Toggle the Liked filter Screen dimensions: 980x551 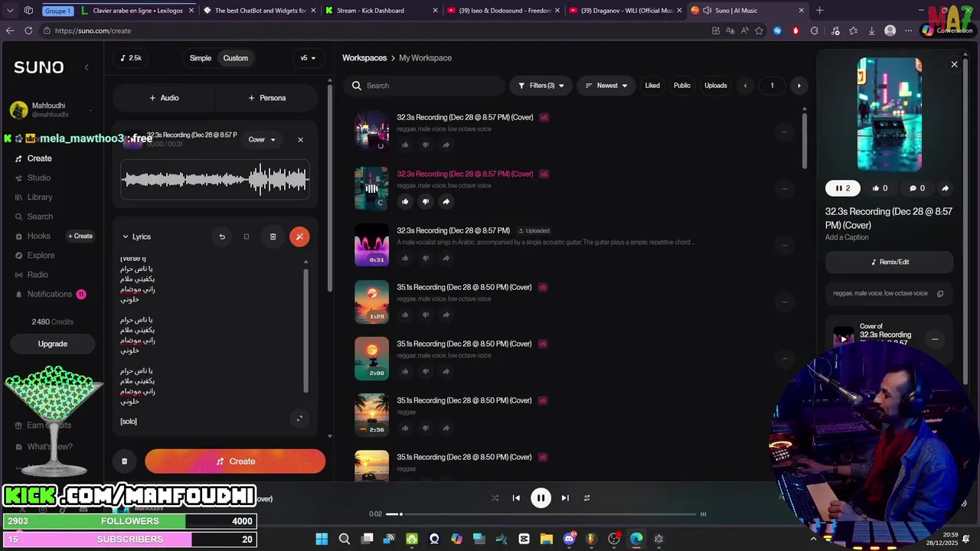[652, 86]
